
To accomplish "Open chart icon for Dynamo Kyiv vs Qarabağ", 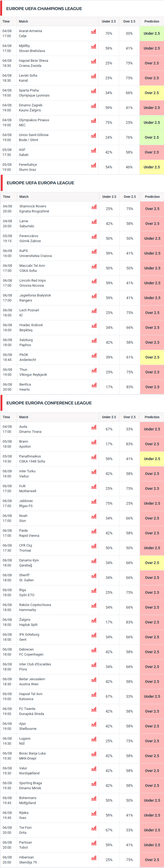I will tap(94, 561).
